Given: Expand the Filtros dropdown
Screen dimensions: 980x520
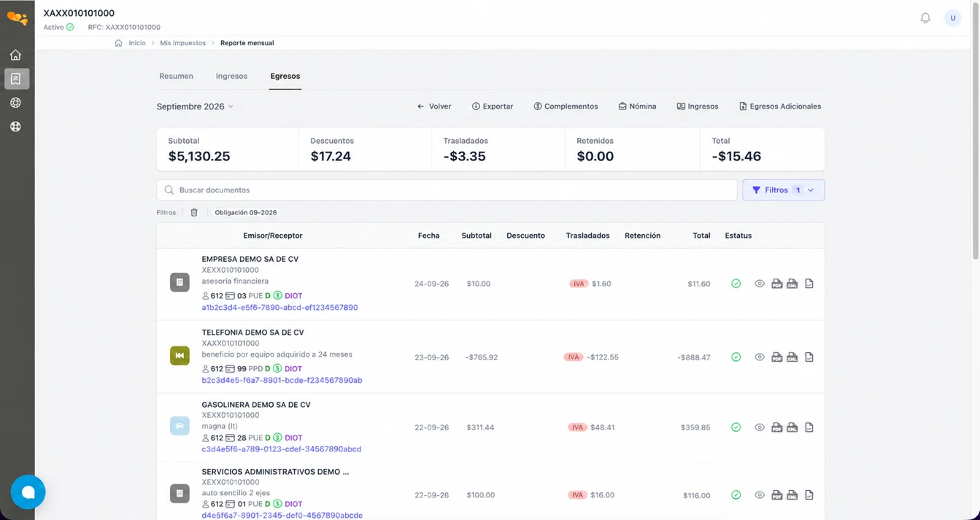Looking at the screenshot, I should pyautogui.click(x=783, y=190).
